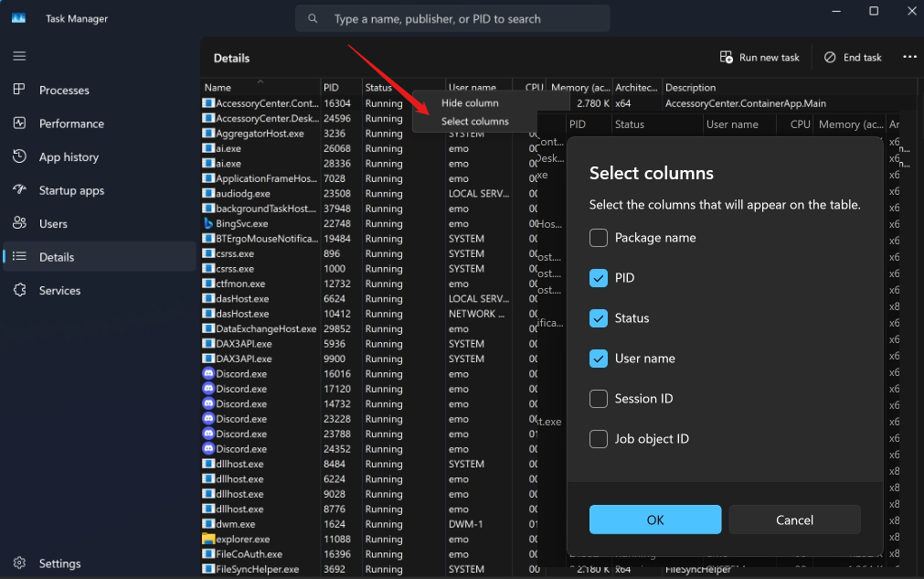Open the Processes page icon

point(19,90)
